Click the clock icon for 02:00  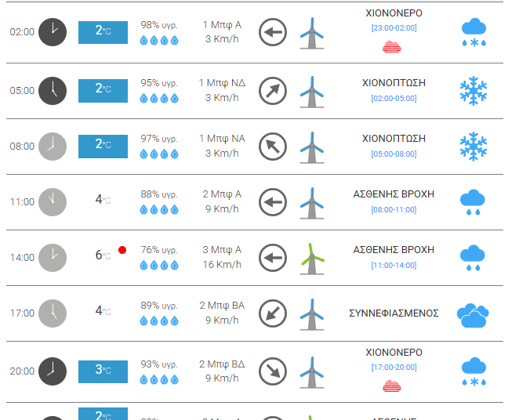[53, 32]
